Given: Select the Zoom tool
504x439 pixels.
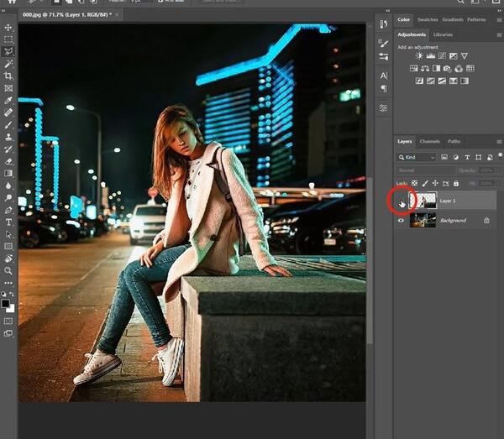Looking at the screenshot, I should coord(8,271).
